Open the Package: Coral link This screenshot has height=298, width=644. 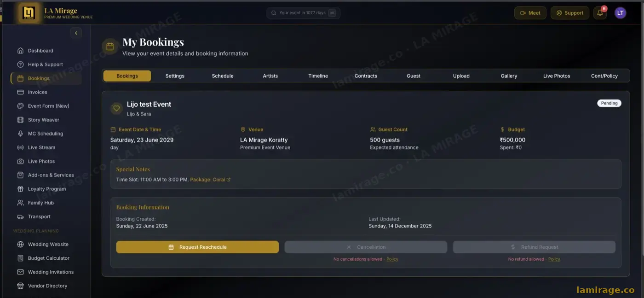click(x=210, y=180)
